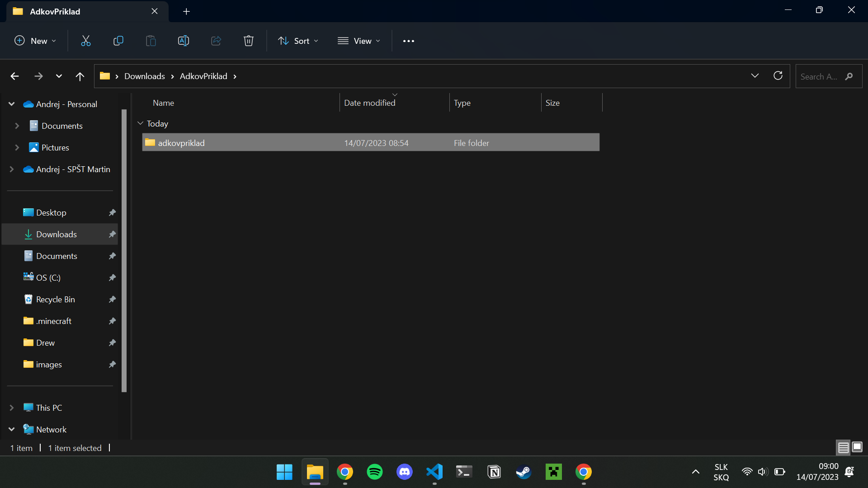Select the adkovpriklad folder row
868x488 pixels.
click(371, 142)
